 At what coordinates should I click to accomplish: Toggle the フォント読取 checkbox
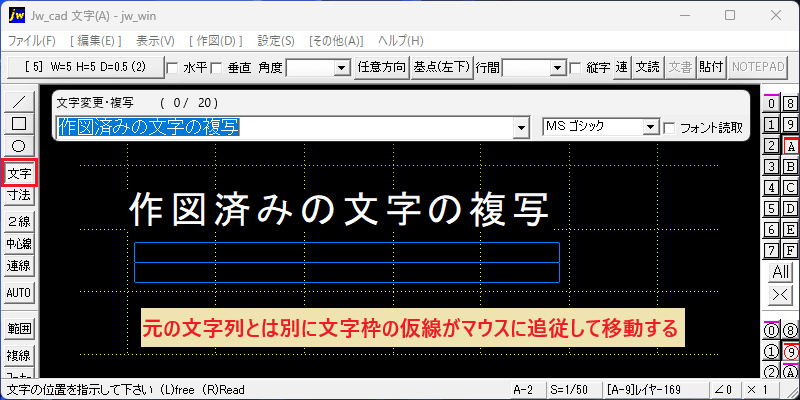pyautogui.click(x=669, y=128)
